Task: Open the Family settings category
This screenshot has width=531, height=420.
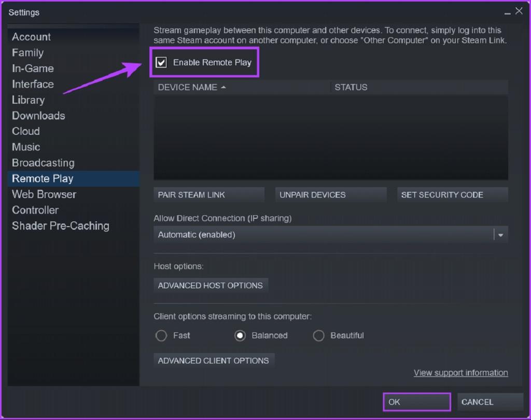Action: click(x=73, y=52)
